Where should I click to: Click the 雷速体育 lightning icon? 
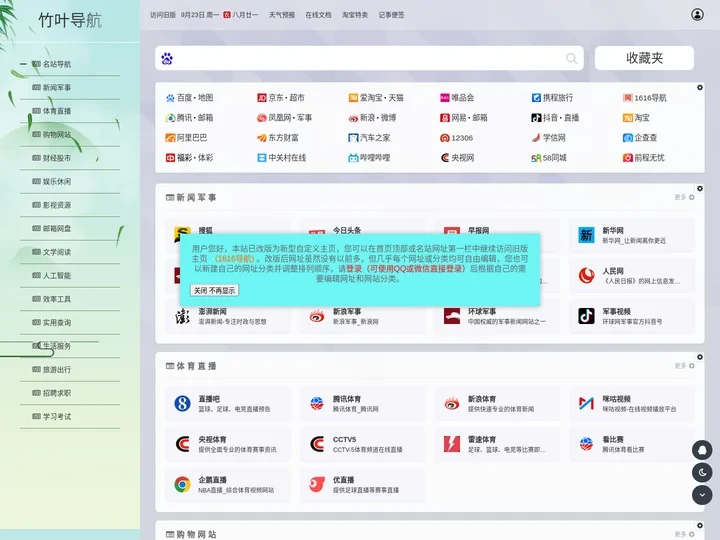452,444
